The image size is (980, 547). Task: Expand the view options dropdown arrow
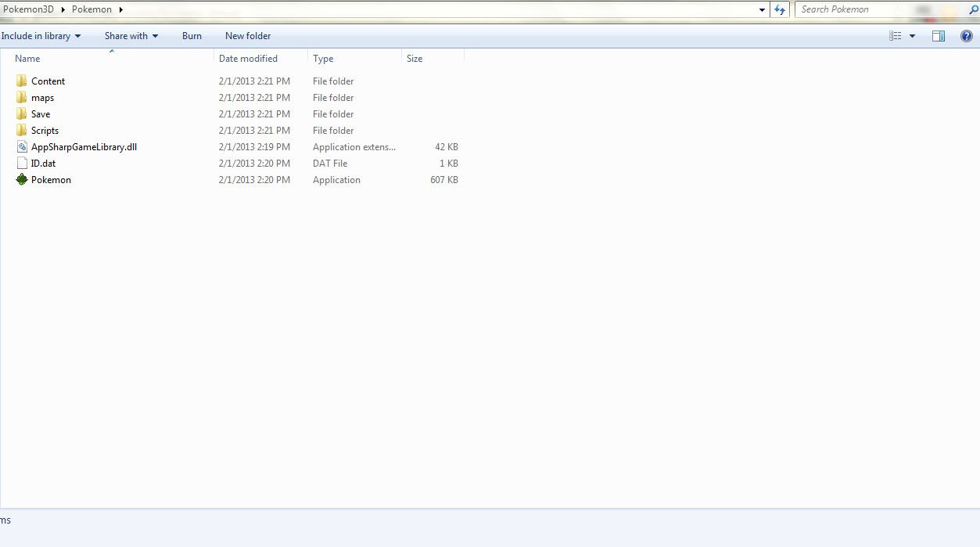(x=912, y=36)
